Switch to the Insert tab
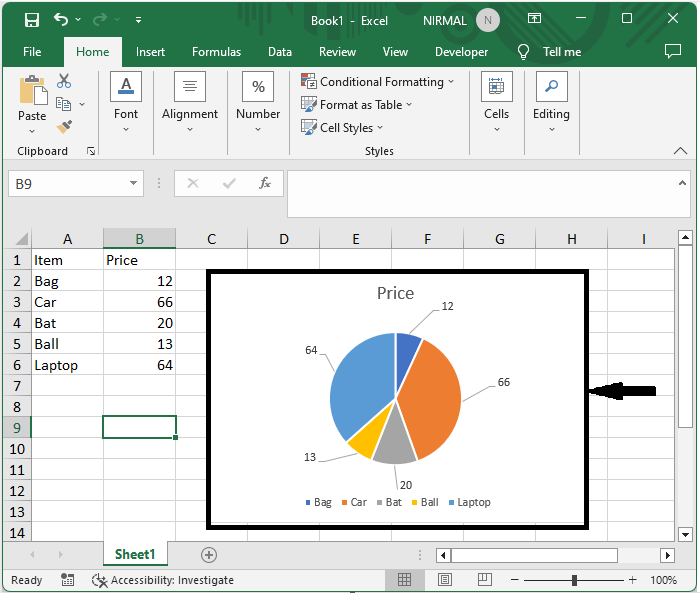Image resolution: width=700 pixels, height=593 pixels. [150, 52]
